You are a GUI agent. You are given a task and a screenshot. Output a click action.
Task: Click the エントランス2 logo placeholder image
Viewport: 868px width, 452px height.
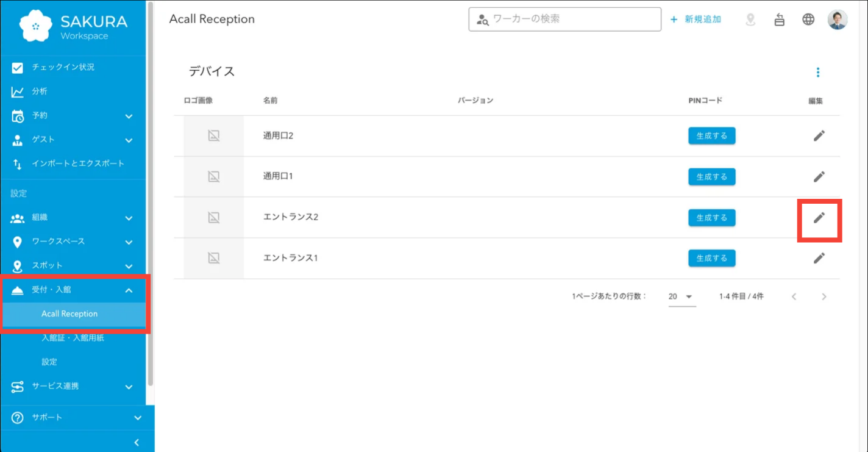pos(213,217)
